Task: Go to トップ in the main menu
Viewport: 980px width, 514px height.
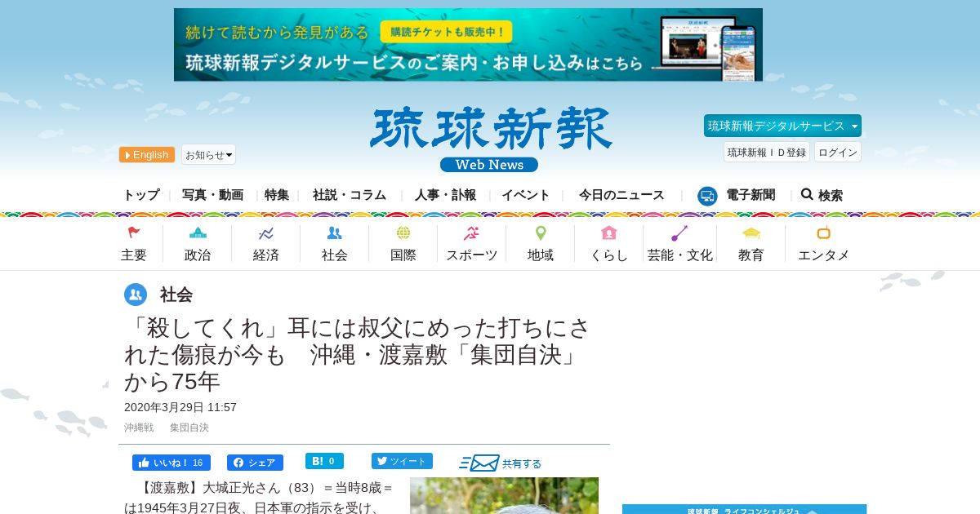Action: click(141, 195)
